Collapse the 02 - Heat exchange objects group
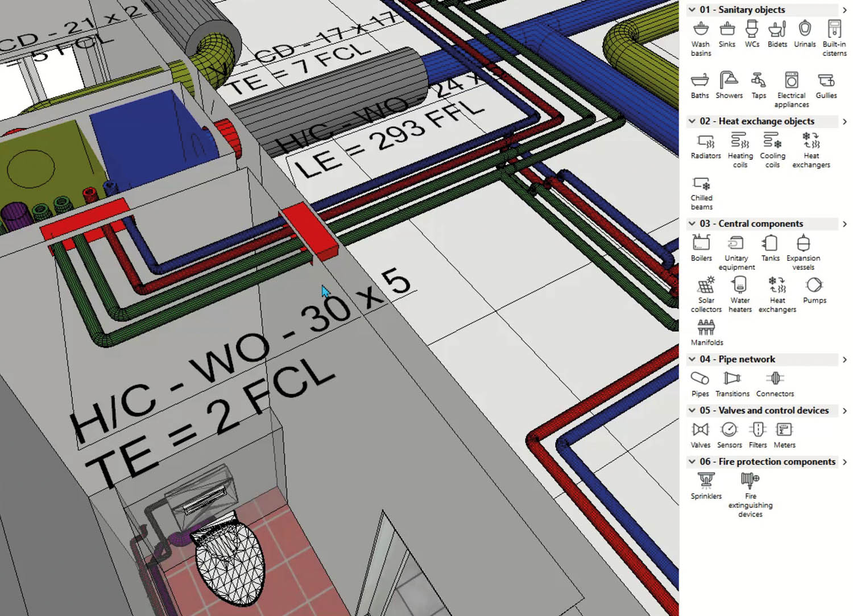This screenshot has width=853, height=616. 692,121
